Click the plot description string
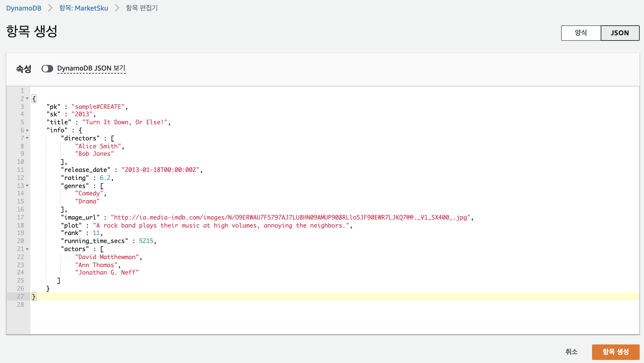Image resolution: width=644 pixels, height=363 pixels. pos(221,226)
